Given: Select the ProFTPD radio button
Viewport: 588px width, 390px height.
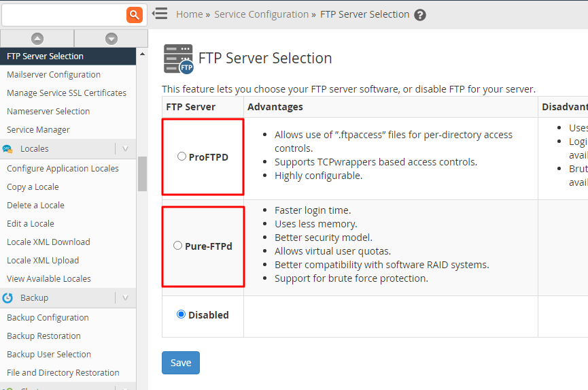Looking at the screenshot, I should 181,157.
